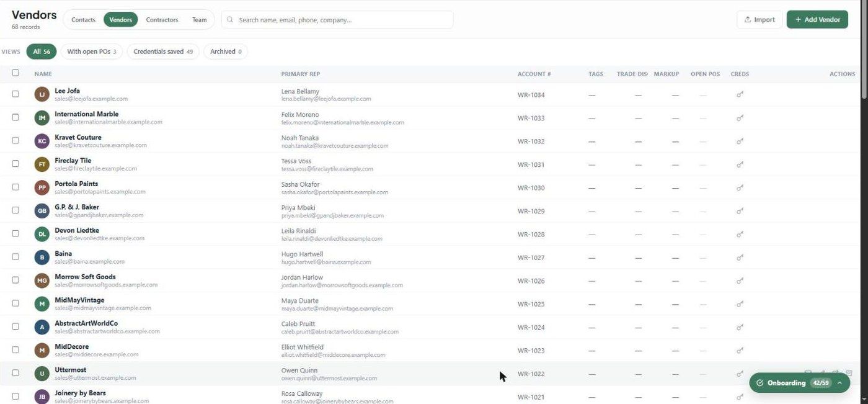The image size is (868, 404).
Task: Select the Baina row checkbox
Action: (x=15, y=256)
